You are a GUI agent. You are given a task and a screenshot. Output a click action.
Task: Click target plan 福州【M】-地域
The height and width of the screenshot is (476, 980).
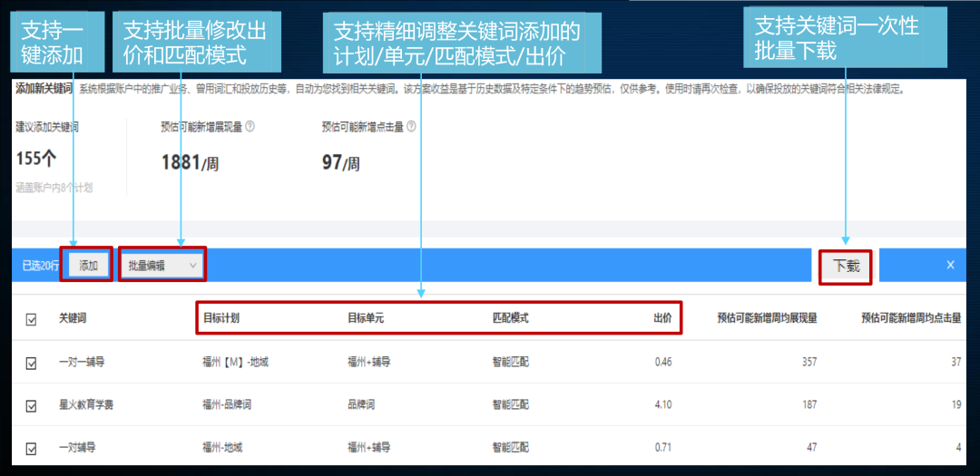click(236, 363)
